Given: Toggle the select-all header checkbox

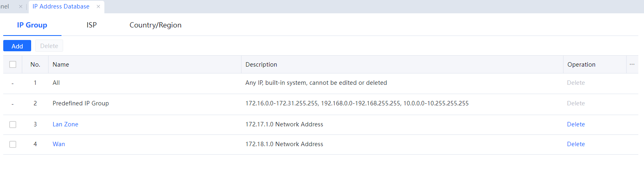Looking at the screenshot, I should point(13,65).
